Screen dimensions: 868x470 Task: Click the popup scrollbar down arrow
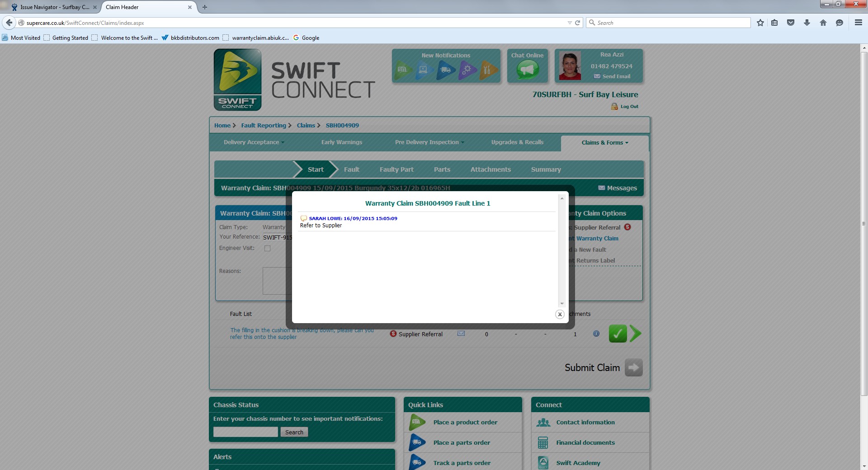coord(562,304)
